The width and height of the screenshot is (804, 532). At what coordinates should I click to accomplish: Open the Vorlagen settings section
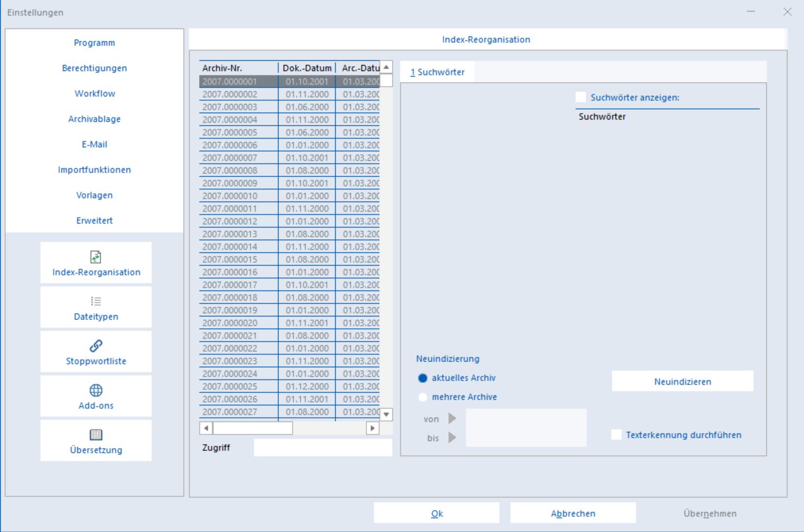click(94, 195)
